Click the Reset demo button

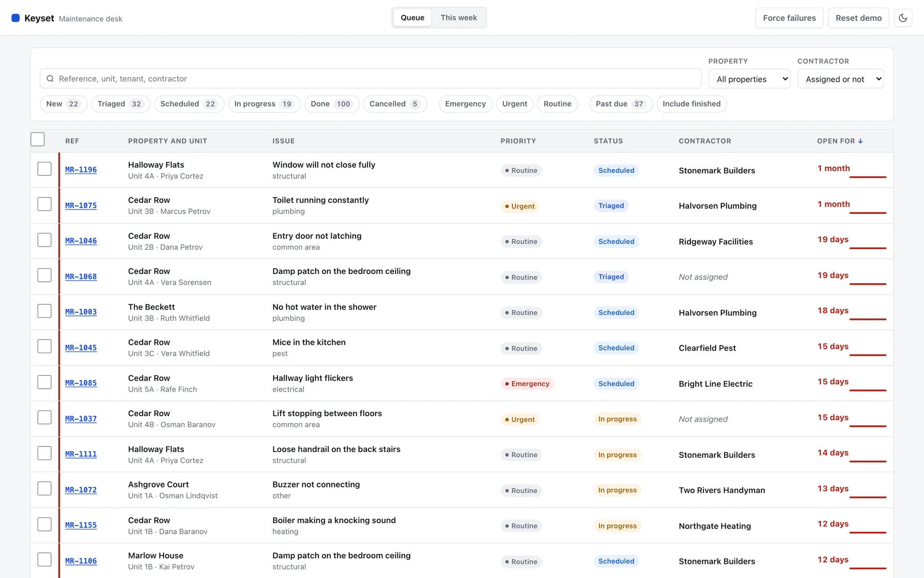pos(859,18)
